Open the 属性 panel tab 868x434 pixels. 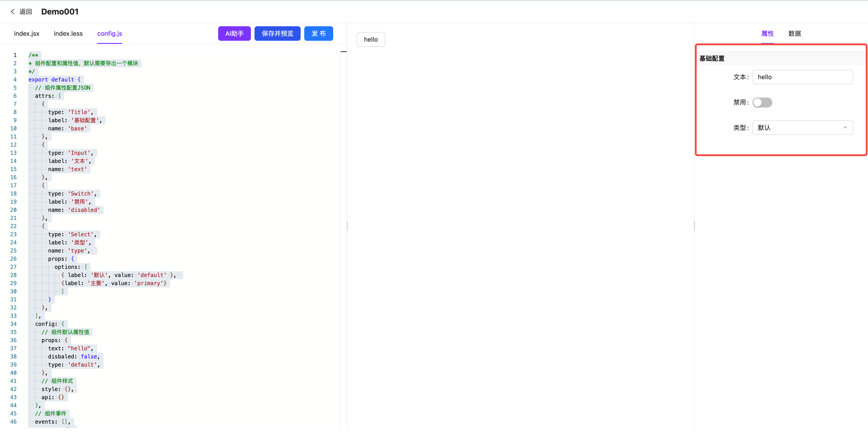768,33
